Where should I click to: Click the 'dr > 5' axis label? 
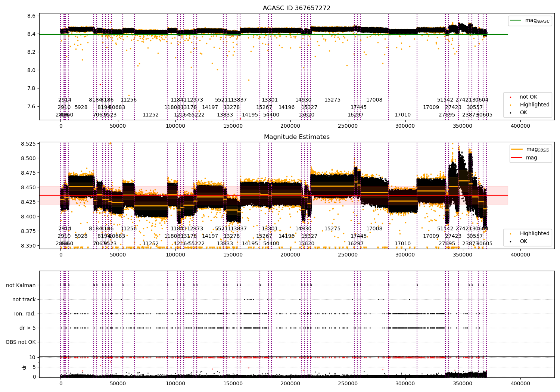coord(28,328)
